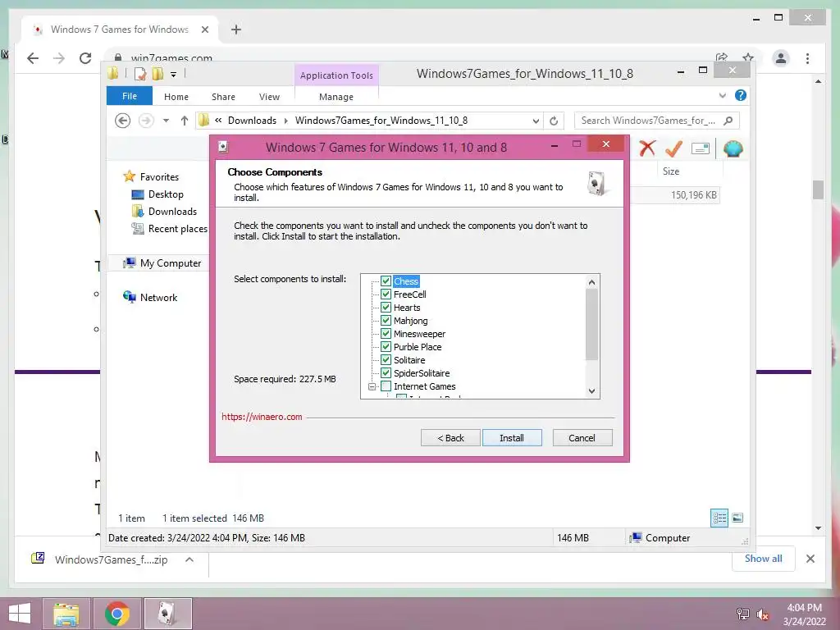Select Network in navigation pane
This screenshot has height=630, width=840.
point(158,297)
